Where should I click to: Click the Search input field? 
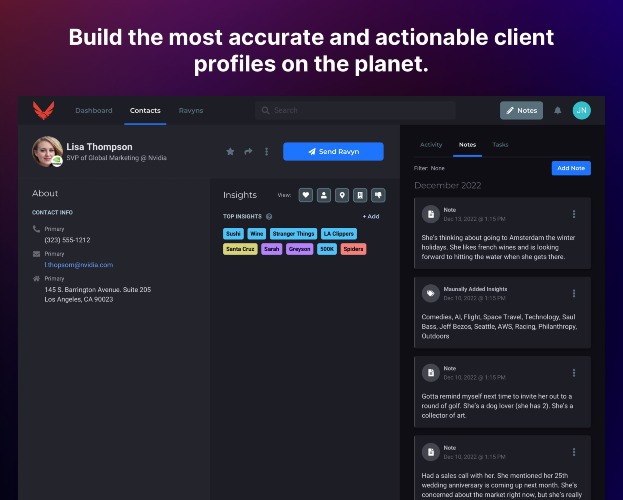355,110
